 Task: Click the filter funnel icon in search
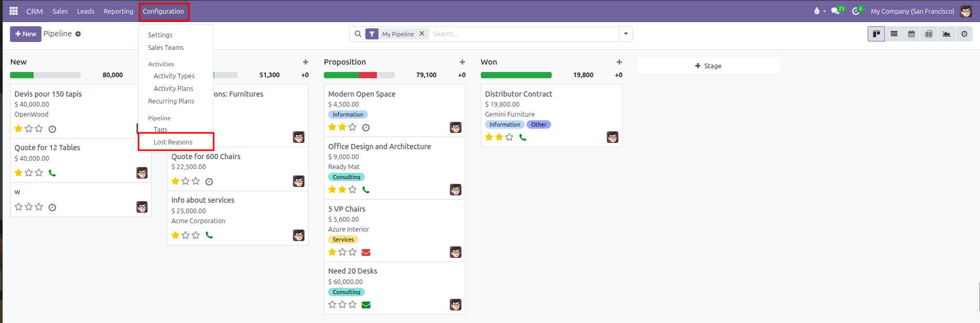point(372,34)
